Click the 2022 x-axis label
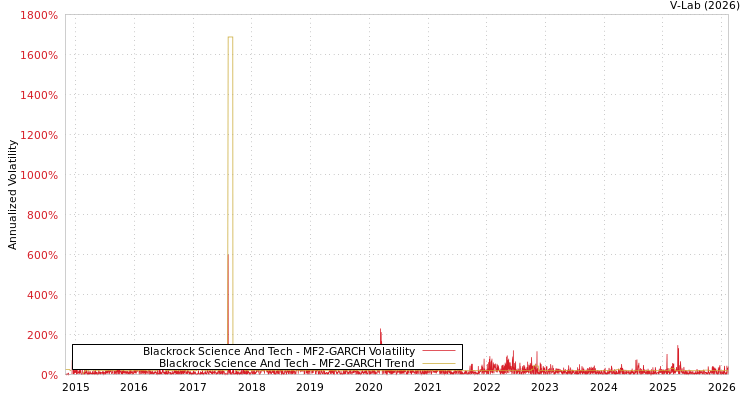Image resolution: width=750 pixels, height=400 pixels. point(486,387)
